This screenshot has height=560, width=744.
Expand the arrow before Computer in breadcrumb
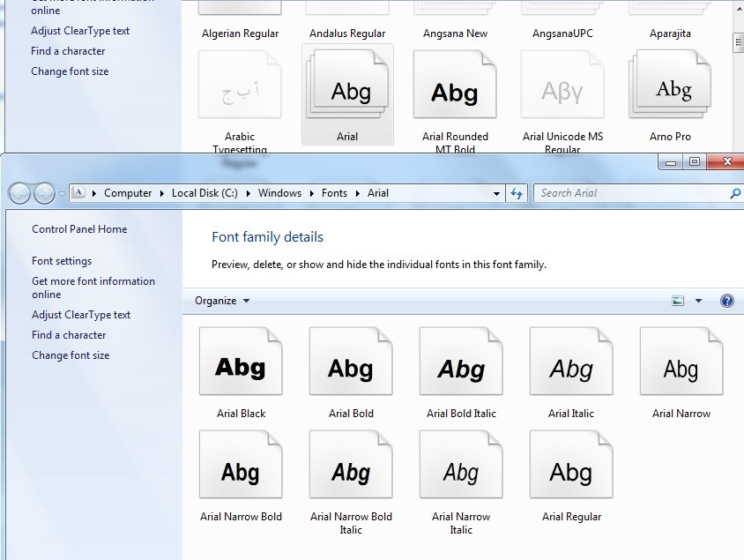[94, 193]
